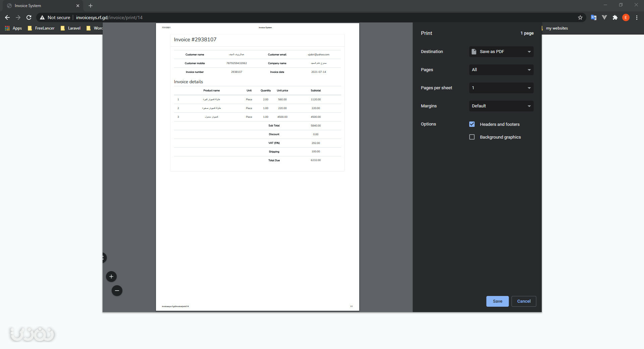Open the Chrome three-dot menu
Screen dimensions: 644x349
click(x=637, y=17)
